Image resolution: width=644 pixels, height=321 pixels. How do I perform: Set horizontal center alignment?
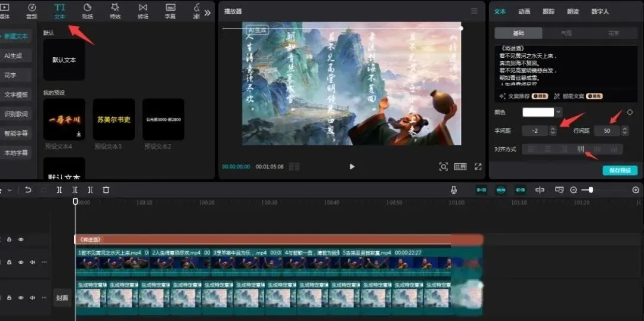pos(548,149)
